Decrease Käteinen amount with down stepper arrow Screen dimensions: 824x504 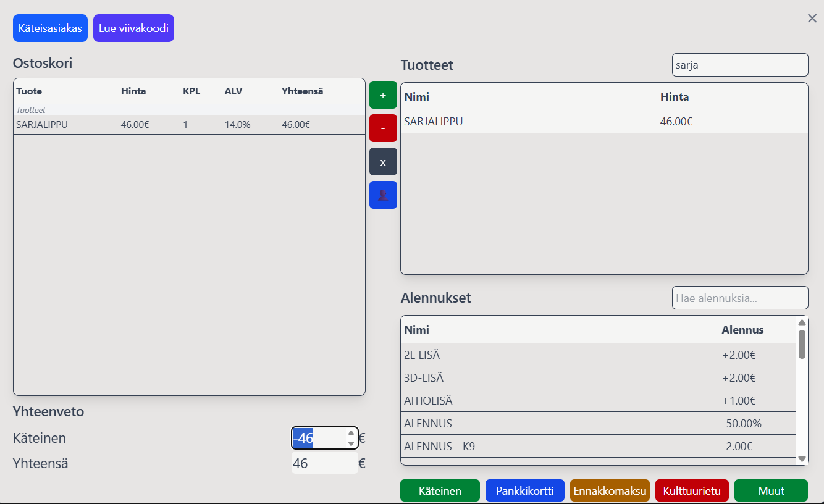tap(351, 443)
